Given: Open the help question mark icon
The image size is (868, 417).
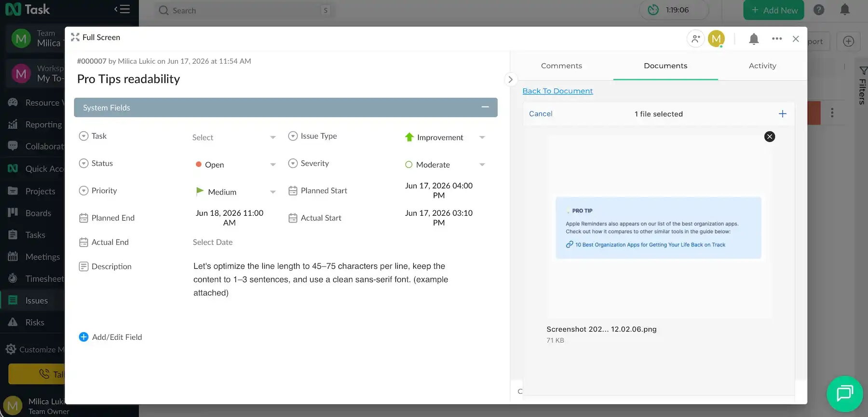Looking at the screenshot, I should pos(819,10).
